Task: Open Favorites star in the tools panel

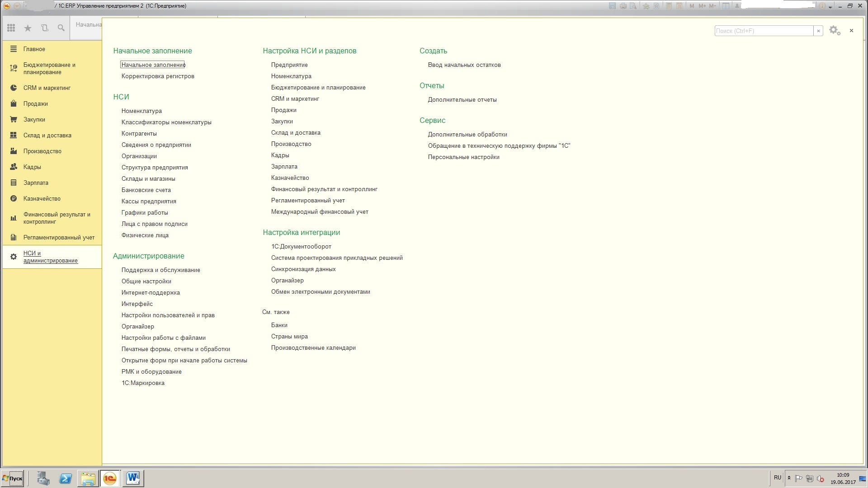Action: [28, 28]
